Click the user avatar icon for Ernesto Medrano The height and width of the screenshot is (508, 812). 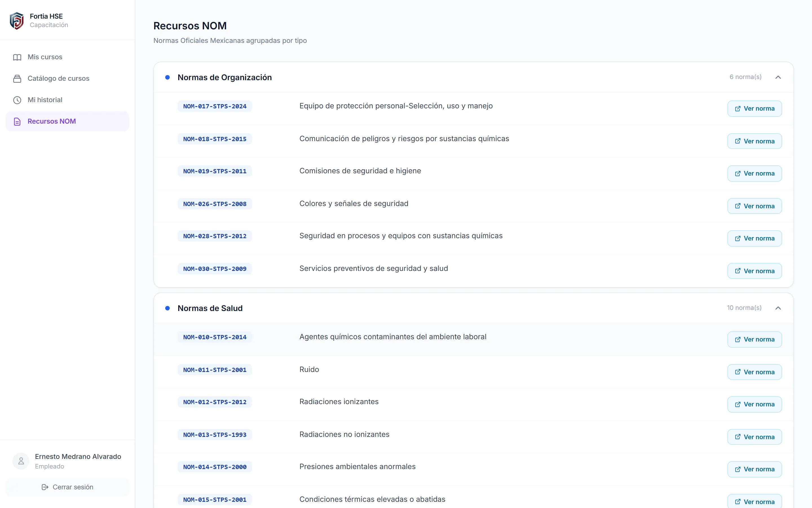pyautogui.click(x=21, y=461)
